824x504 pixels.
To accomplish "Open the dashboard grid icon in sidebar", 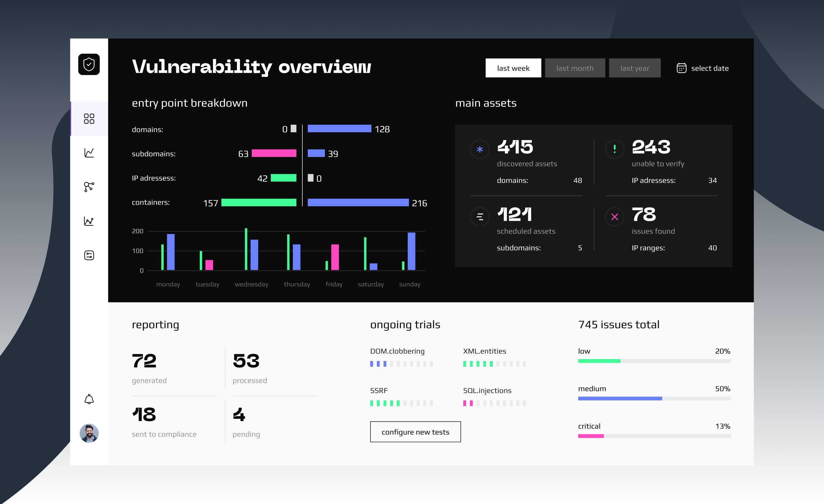I will tap(89, 119).
